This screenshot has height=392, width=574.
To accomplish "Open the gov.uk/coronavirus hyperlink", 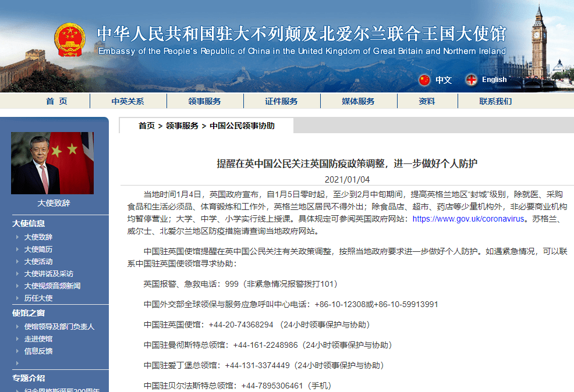I will 469,219.
